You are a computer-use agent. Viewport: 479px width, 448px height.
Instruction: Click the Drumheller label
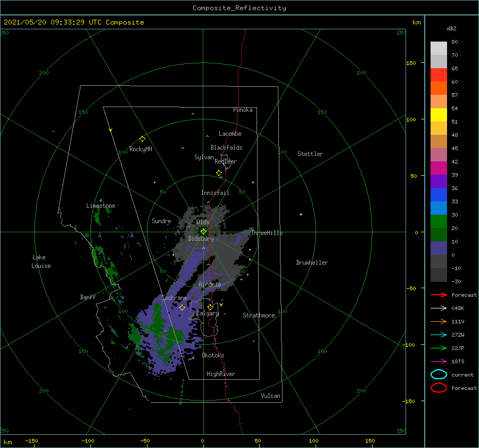312,263
